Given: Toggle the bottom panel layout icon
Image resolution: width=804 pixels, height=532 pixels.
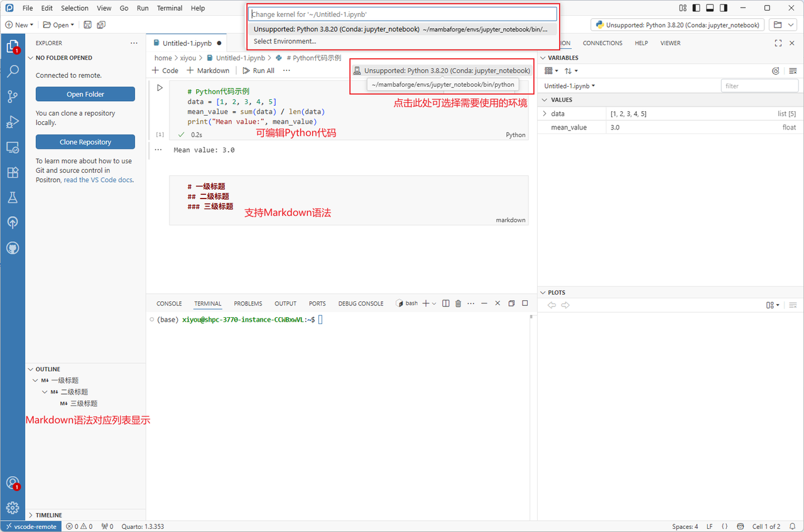Looking at the screenshot, I should tap(710, 8).
